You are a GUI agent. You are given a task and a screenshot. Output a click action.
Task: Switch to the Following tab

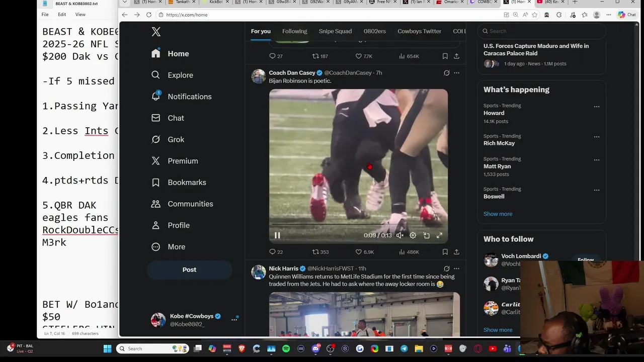[294, 31]
